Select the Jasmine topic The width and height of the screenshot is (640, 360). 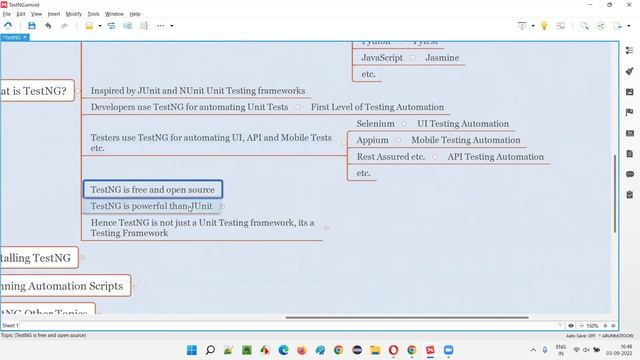pos(442,58)
